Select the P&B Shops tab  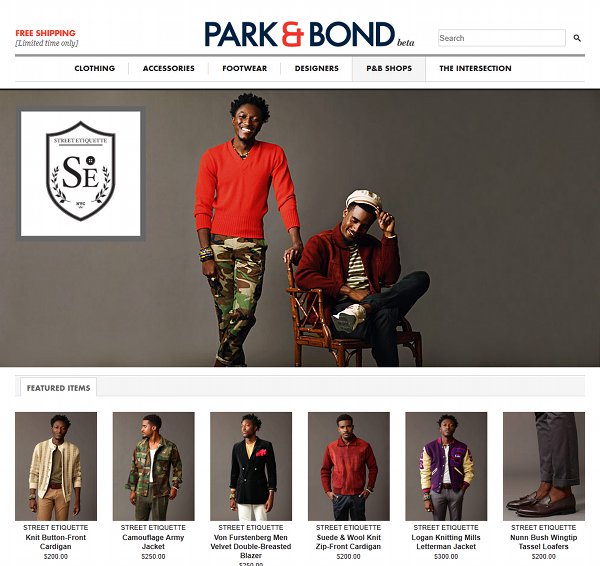click(389, 69)
